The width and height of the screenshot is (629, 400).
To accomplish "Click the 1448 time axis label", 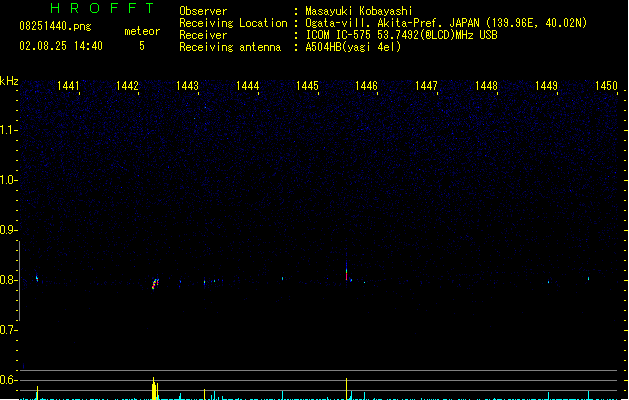I will point(486,86).
